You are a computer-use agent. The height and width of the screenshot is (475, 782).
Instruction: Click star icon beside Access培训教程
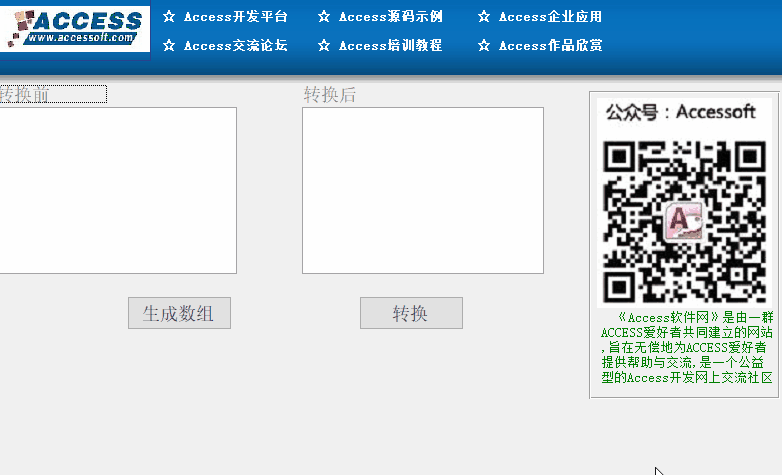tap(324, 45)
